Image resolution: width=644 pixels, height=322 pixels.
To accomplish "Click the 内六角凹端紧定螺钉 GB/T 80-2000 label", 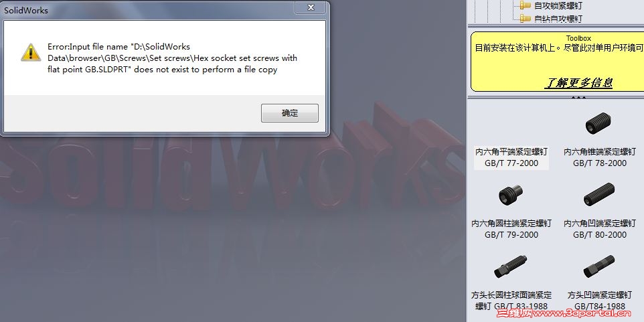I will (600, 229).
